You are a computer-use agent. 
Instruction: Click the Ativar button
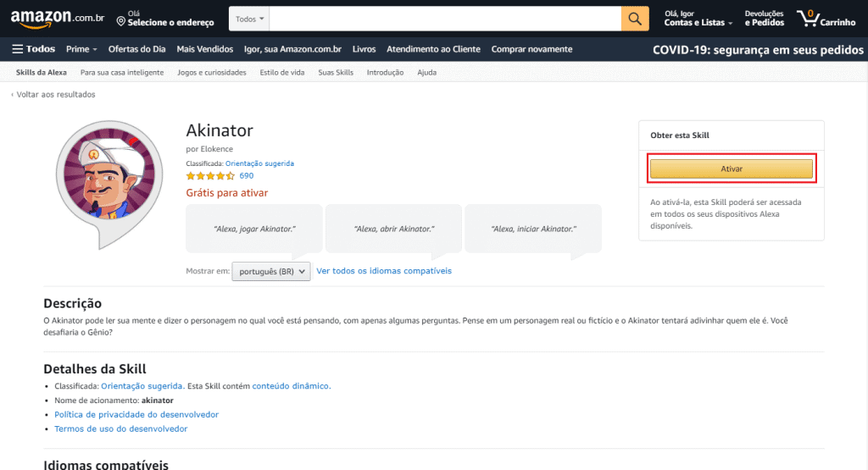tap(732, 169)
